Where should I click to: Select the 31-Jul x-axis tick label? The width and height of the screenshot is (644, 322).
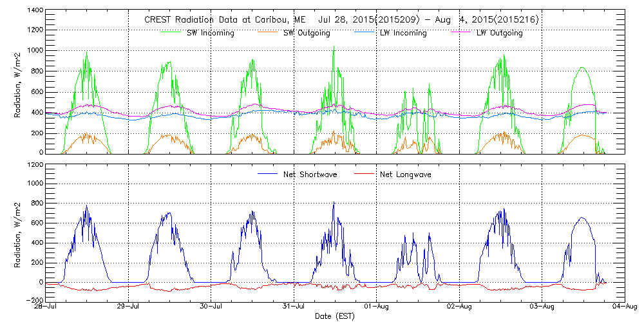[294, 307]
